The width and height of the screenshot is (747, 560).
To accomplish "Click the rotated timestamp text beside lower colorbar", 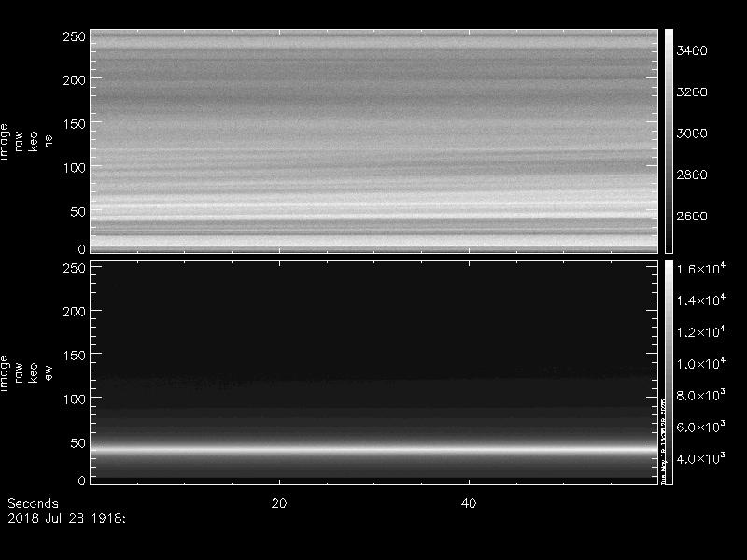I will (x=664, y=441).
